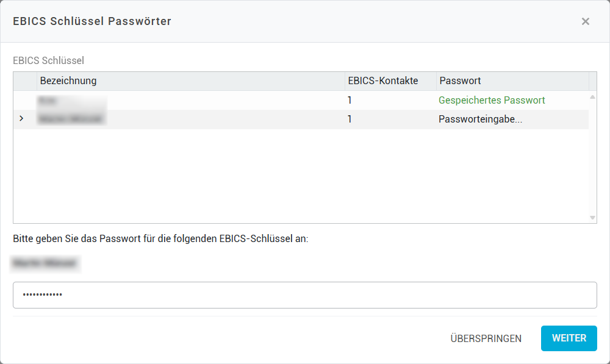Focus the masked password input field
Image resolution: width=610 pixels, height=364 pixels.
tap(304, 295)
